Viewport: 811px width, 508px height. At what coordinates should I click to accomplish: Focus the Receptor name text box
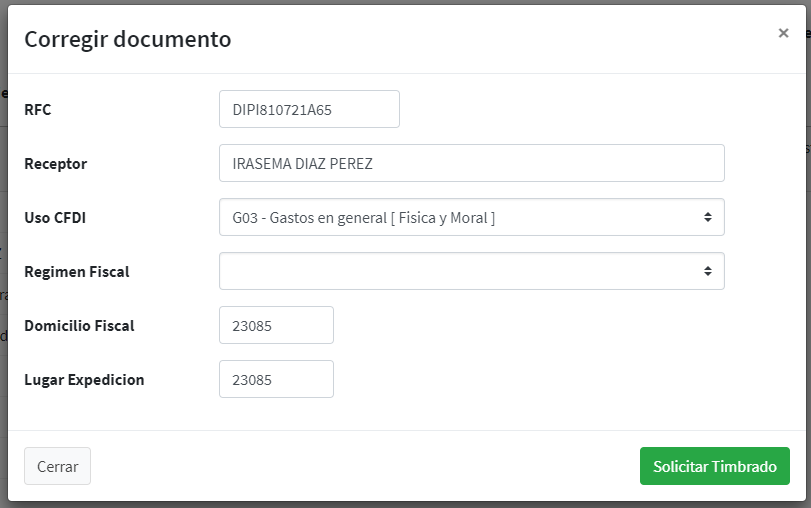[x=471, y=163]
